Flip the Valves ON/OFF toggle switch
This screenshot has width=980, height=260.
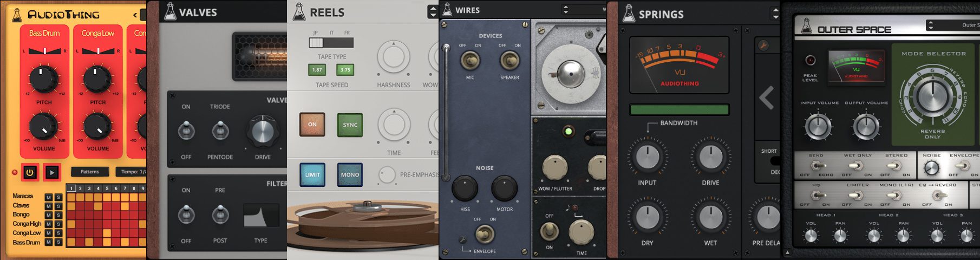pyautogui.click(x=186, y=131)
